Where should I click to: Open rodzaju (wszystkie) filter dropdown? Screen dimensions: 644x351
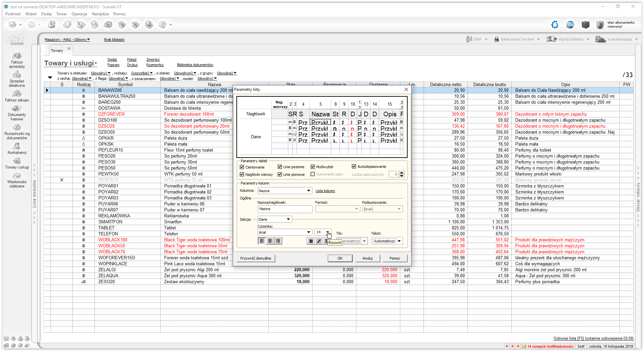[x=142, y=73]
